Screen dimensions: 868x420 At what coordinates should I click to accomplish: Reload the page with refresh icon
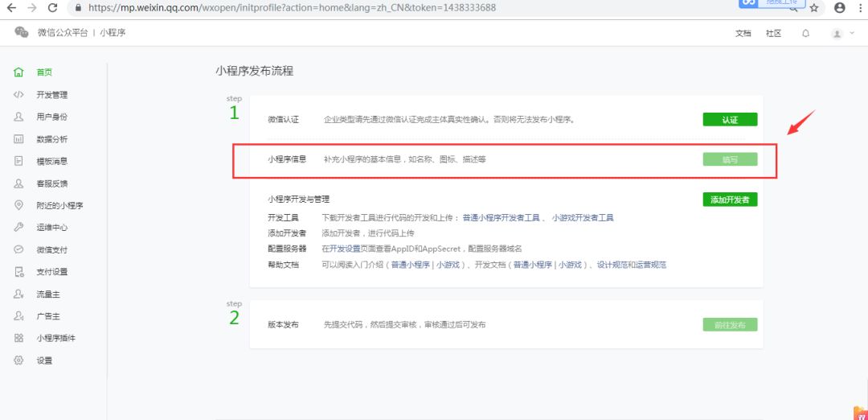tap(53, 8)
